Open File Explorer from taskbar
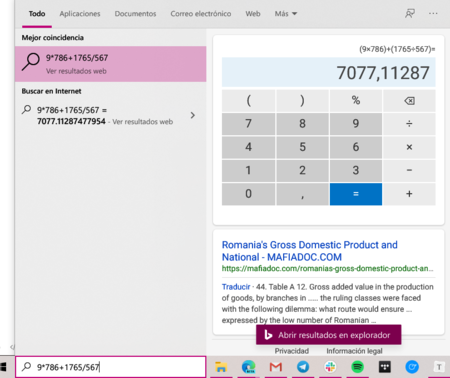Screen dimensions: 450x378 click(x=221, y=367)
